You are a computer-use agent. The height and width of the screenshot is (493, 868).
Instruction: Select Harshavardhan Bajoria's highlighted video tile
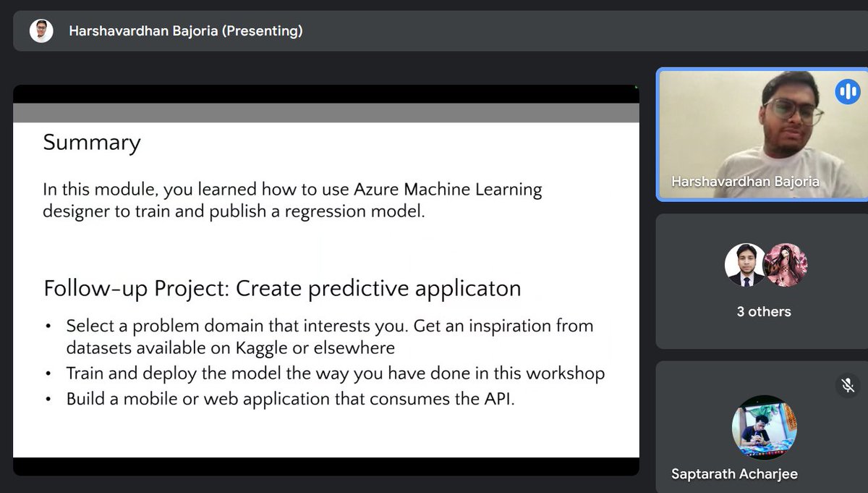click(762, 134)
